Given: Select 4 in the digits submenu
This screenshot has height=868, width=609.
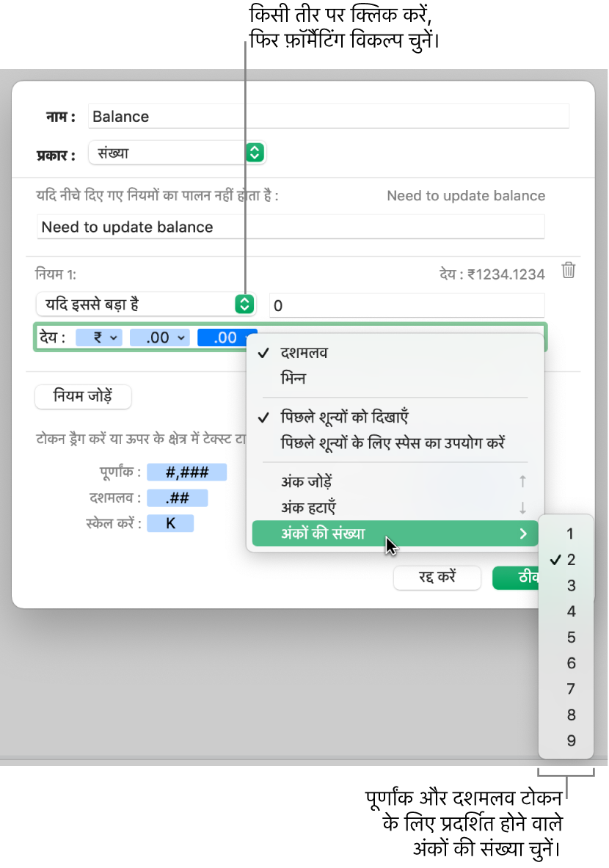Looking at the screenshot, I should pyautogui.click(x=566, y=611).
